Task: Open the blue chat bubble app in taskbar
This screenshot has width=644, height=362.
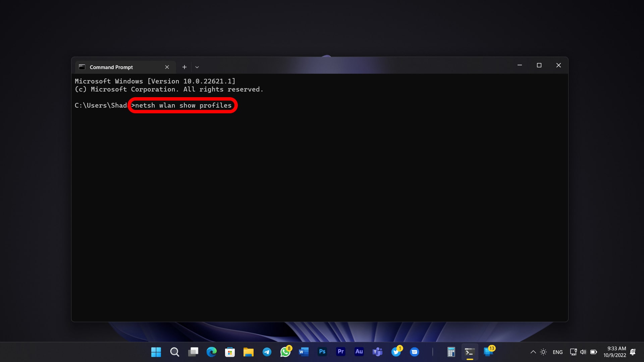Action: (415, 352)
